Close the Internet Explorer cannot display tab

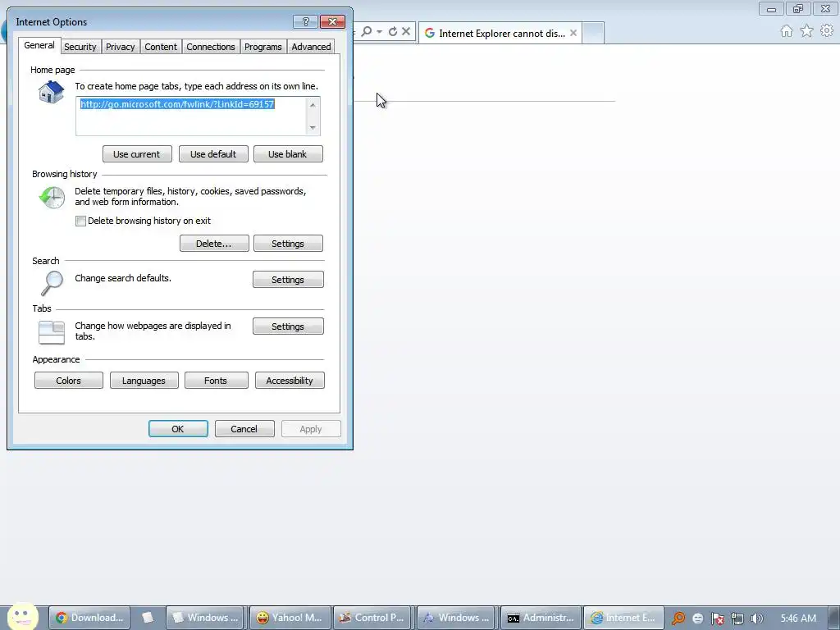tap(573, 33)
